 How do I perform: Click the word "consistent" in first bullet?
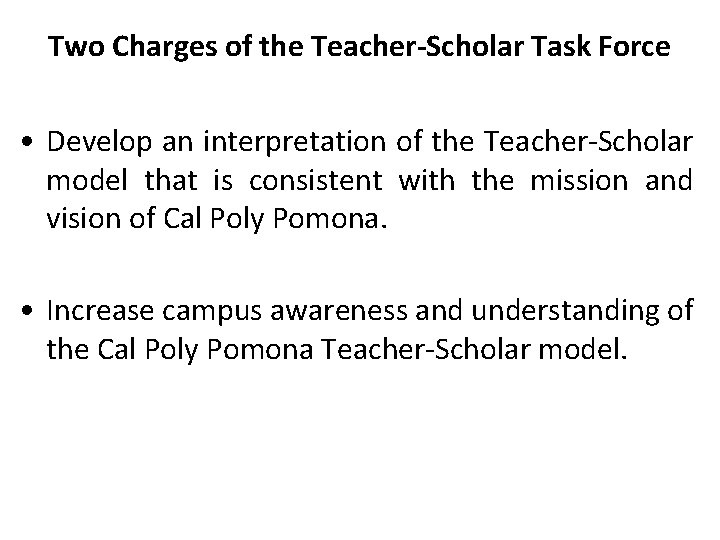(316, 180)
